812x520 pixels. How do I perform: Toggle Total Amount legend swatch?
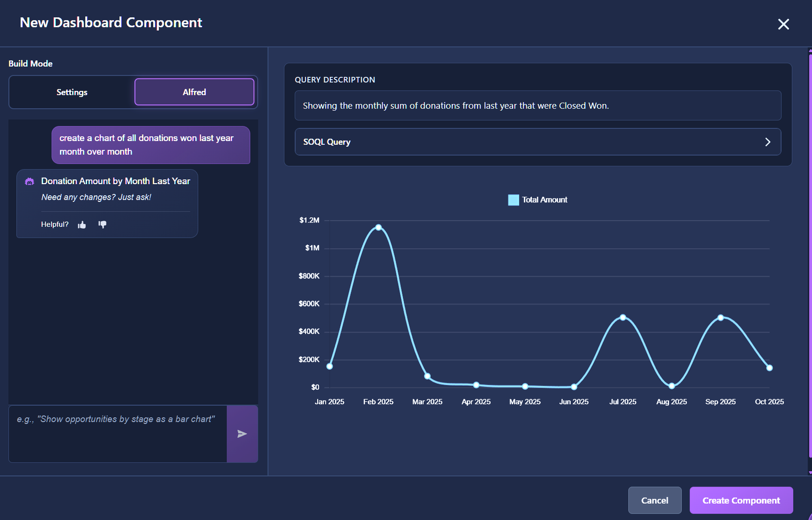click(513, 200)
